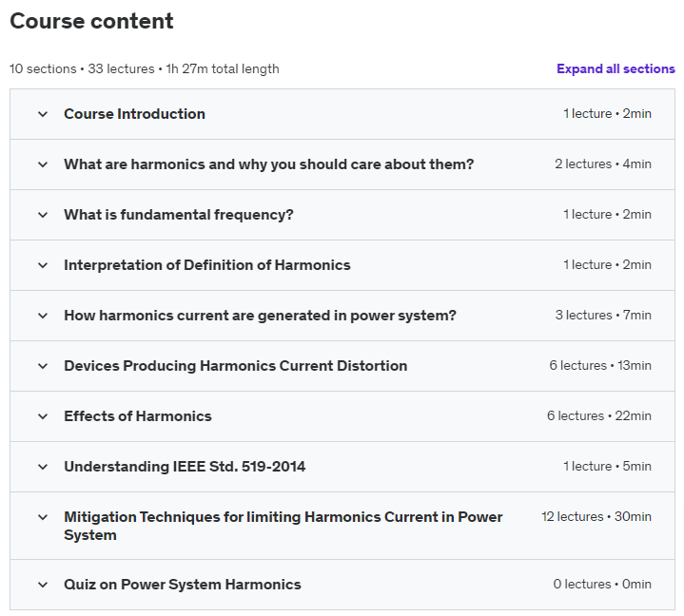The width and height of the screenshot is (684, 616).
Task: Toggle chevron beside Quiz on Power System Harmonics
Action: [x=43, y=585]
